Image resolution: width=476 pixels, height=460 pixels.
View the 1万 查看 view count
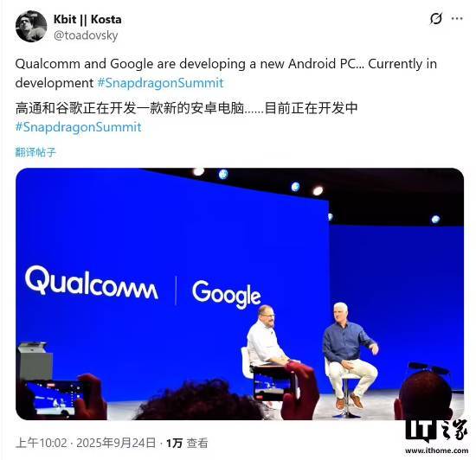tap(187, 443)
